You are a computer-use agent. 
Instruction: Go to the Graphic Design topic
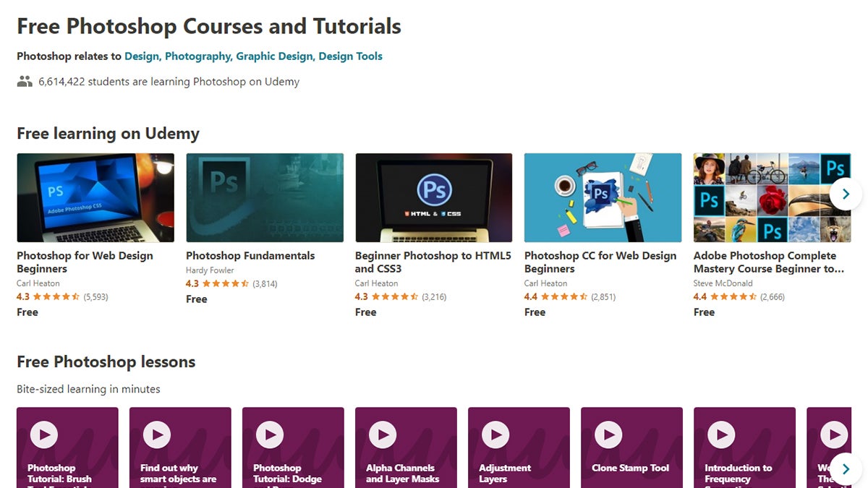point(275,56)
